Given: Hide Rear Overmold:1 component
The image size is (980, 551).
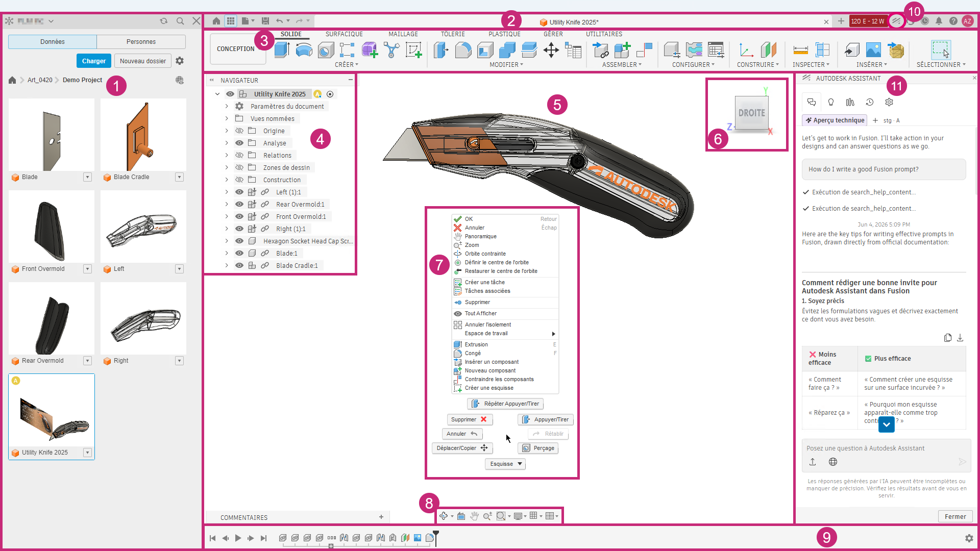Looking at the screenshot, I should point(239,204).
